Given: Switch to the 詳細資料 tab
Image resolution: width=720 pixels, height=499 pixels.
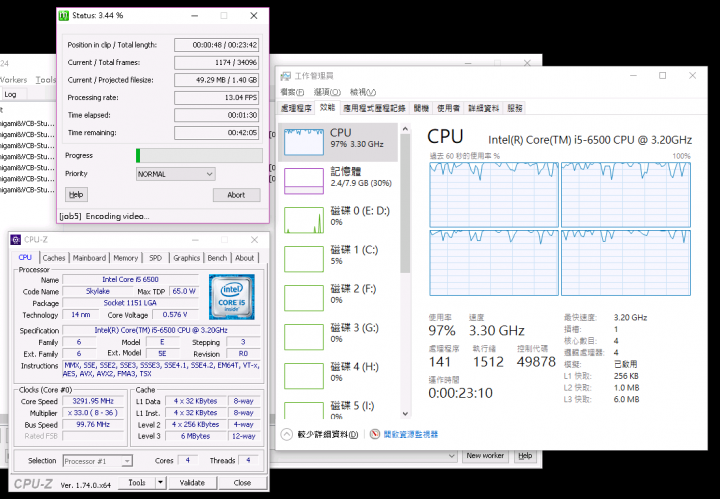Looking at the screenshot, I should click(x=484, y=108).
